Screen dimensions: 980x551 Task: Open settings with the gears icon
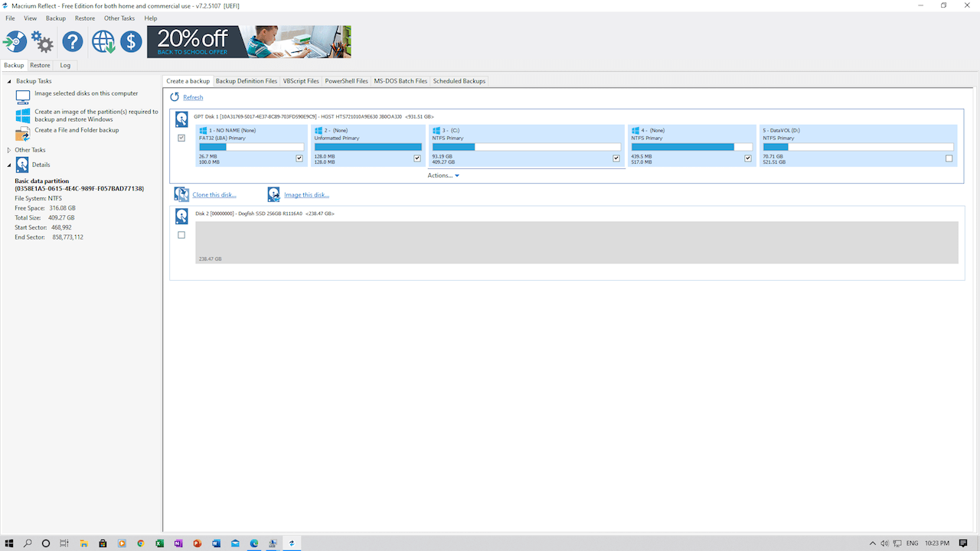(x=43, y=42)
